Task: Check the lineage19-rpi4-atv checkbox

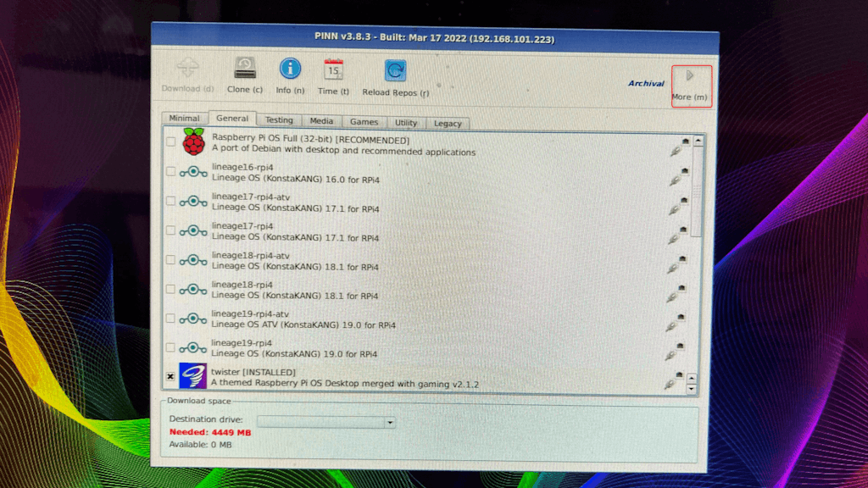Action: 170,319
